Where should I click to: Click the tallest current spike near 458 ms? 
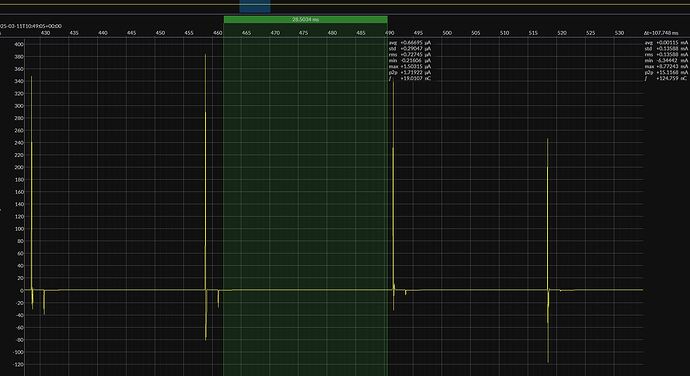pyautogui.click(x=206, y=132)
